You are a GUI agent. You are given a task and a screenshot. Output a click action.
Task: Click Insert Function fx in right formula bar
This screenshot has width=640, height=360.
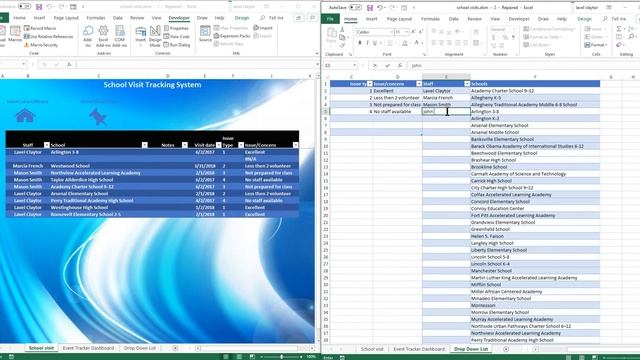coord(400,65)
